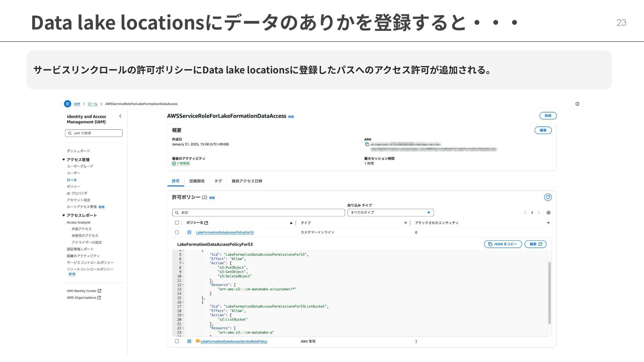Image resolution: width=644 pixels, height=362 pixels.
Task: Open the IAM hamburger navigation menu
Action: 67,104
